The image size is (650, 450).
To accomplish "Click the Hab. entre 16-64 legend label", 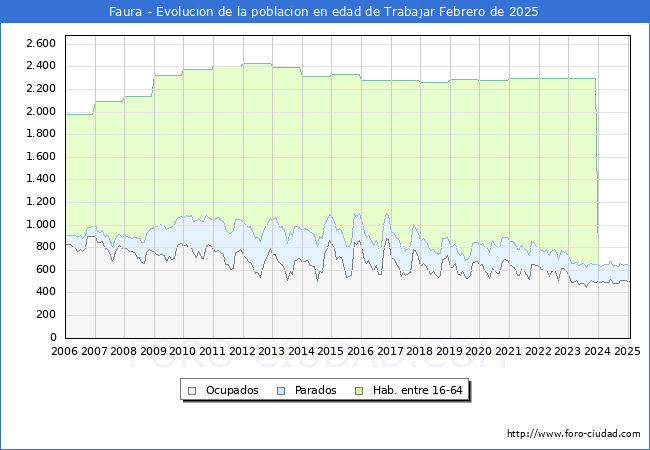I will (x=417, y=390).
